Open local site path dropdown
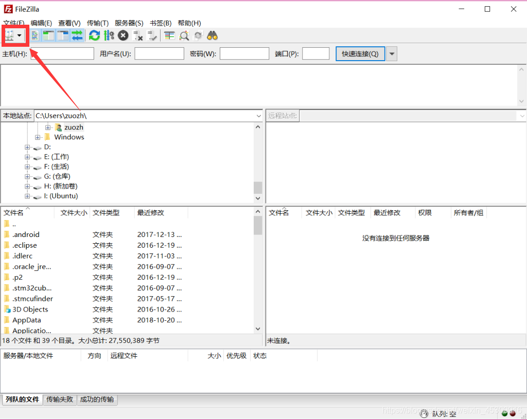This screenshot has width=527, height=420. coord(258,116)
